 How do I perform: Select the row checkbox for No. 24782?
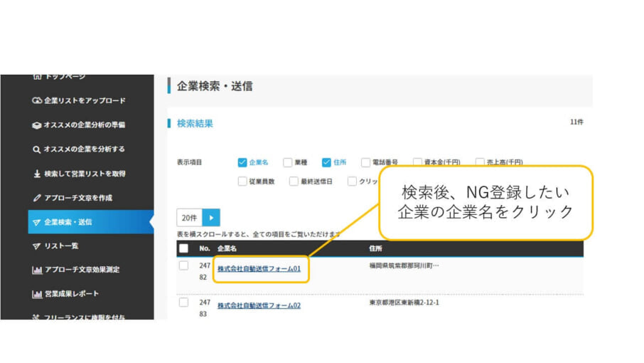(x=184, y=266)
